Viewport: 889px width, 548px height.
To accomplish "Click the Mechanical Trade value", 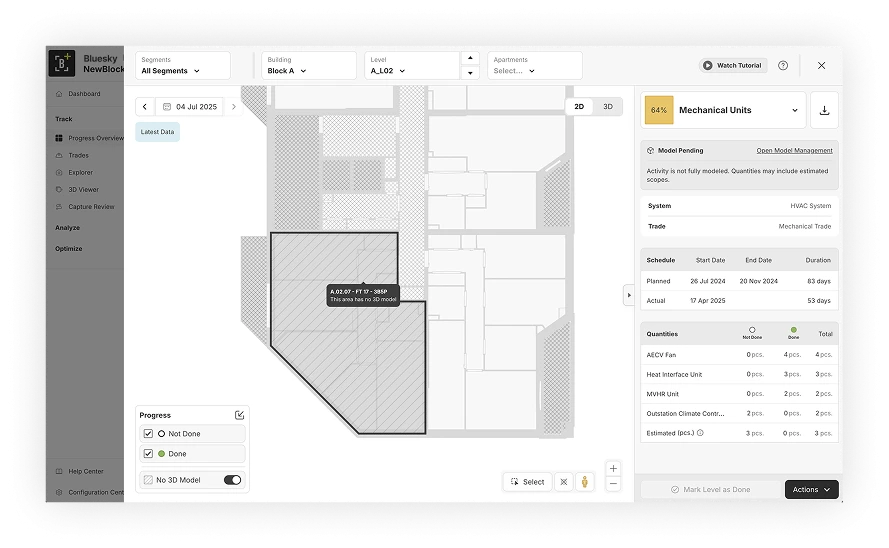I will [x=805, y=226].
